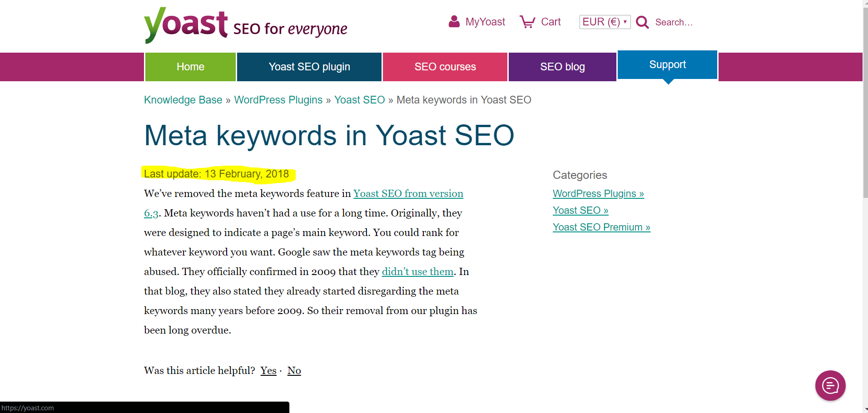
Task: Open the didn't use them link
Action: [417, 271]
